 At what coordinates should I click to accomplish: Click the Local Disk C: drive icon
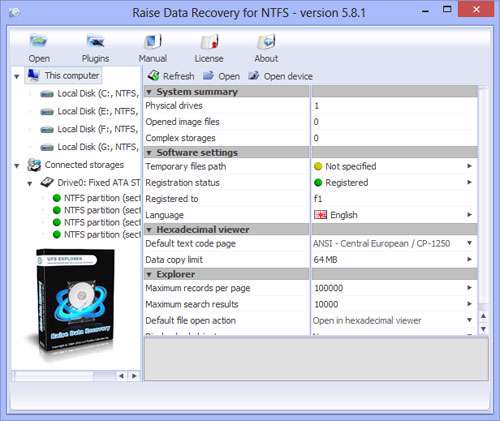click(47, 94)
